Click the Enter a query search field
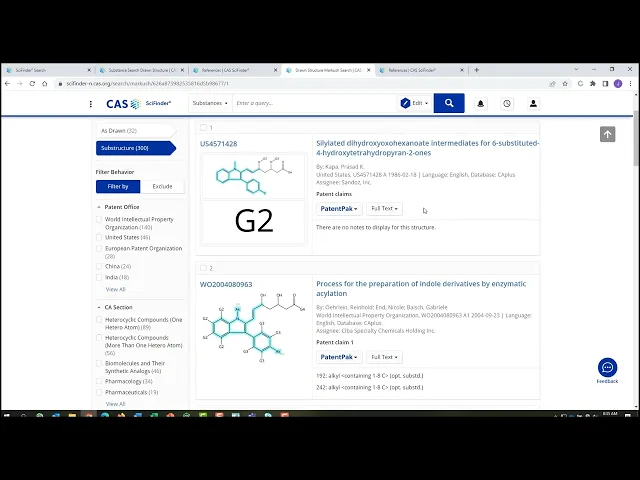Image resolution: width=640 pixels, height=480 pixels. pos(315,103)
